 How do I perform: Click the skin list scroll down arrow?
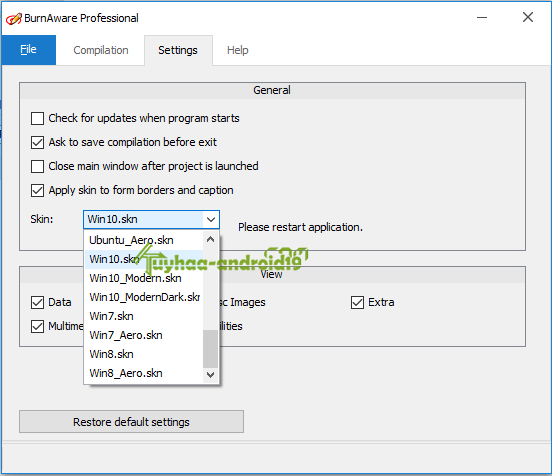click(211, 375)
